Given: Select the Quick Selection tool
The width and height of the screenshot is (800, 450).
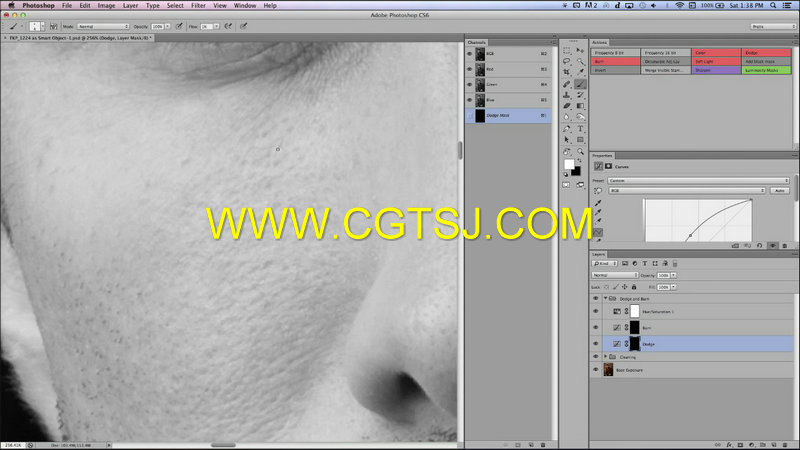Looking at the screenshot, I should point(580,61).
